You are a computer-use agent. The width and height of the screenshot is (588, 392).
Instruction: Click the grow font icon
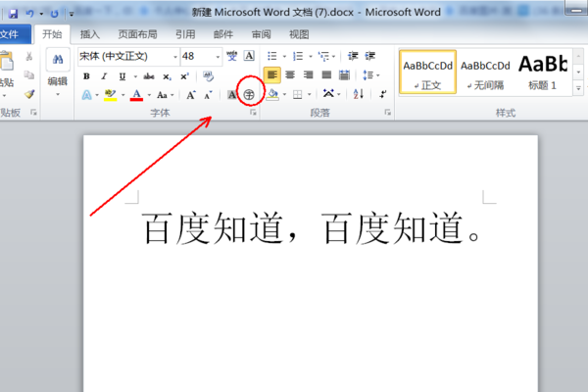(191, 95)
